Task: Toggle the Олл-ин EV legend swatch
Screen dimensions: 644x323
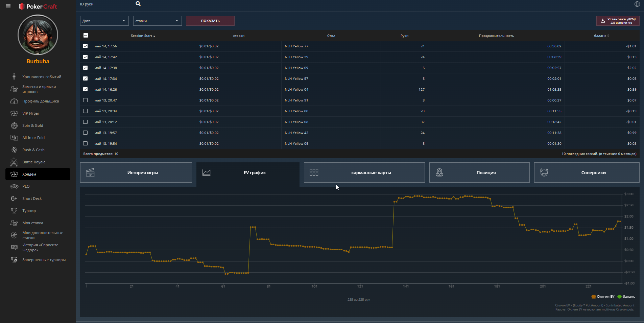Action: pyautogui.click(x=593, y=297)
